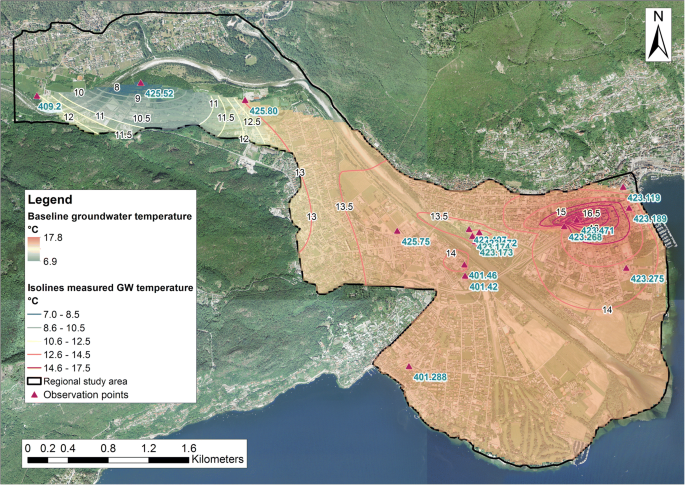The width and height of the screenshot is (685, 485).
Task: Click the 423.189 point label
Action: 650,219
